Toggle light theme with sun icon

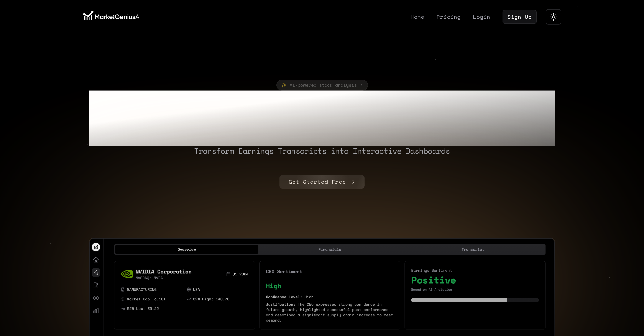(x=553, y=17)
